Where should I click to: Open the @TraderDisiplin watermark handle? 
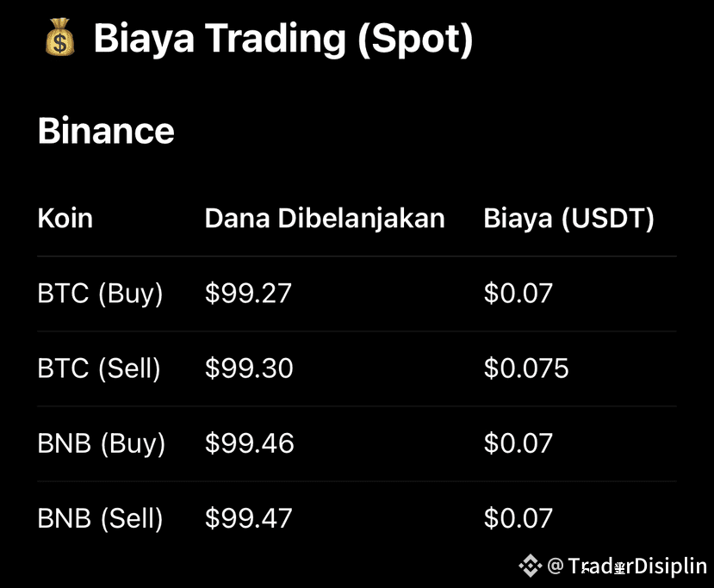(x=627, y=566)
